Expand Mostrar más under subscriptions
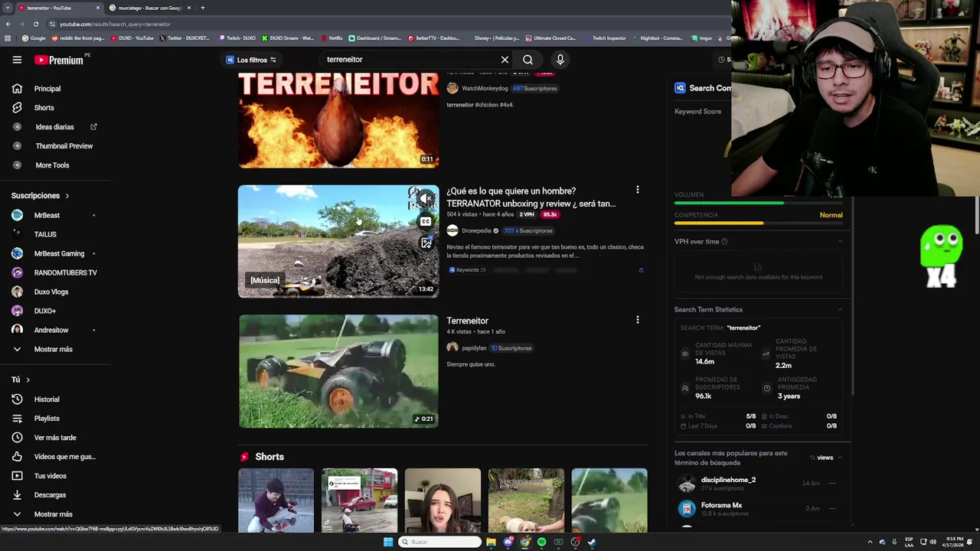Viewport: 980px width, 551px height. coord(52,349)
